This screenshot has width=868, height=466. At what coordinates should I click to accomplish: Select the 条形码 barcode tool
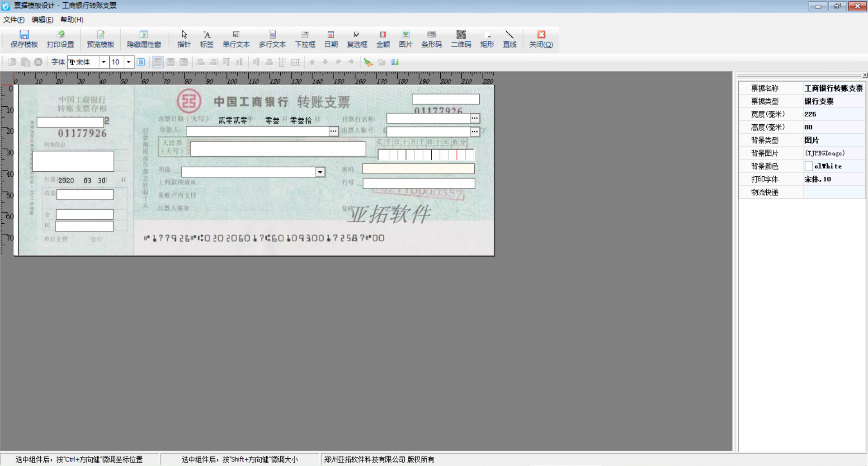point(431,39)
